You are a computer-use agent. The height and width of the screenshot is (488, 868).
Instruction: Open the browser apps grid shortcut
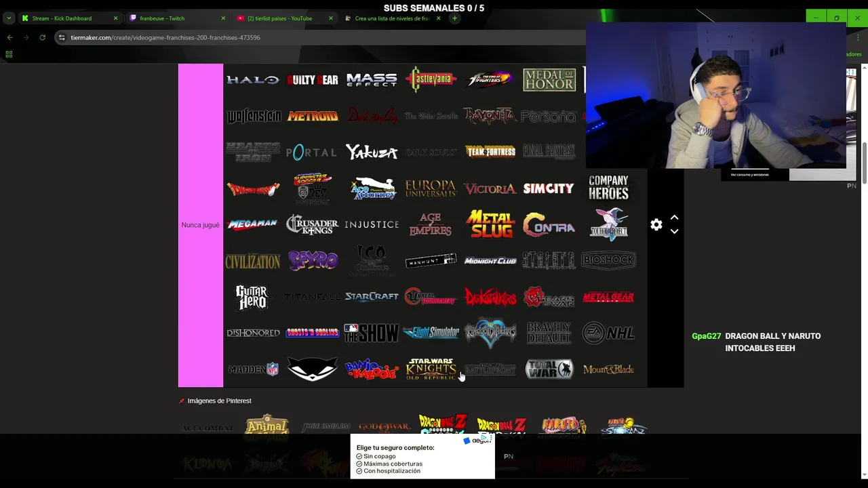coord(9,54)
